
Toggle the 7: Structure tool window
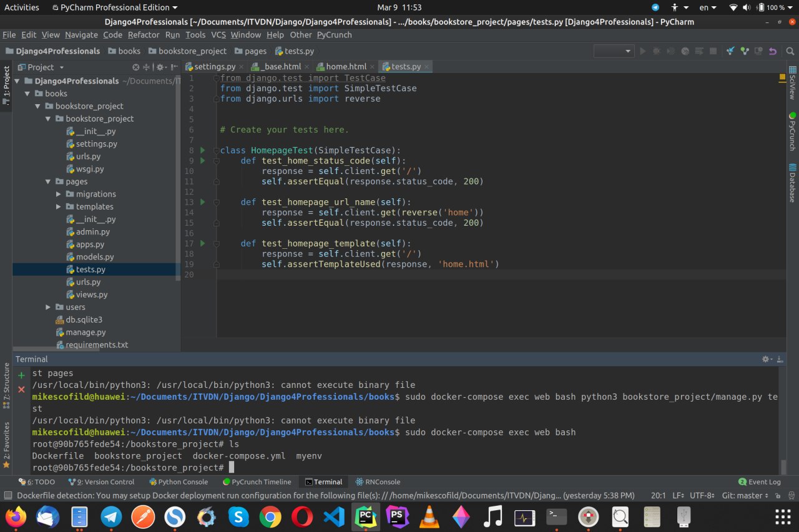pos(6,385)
